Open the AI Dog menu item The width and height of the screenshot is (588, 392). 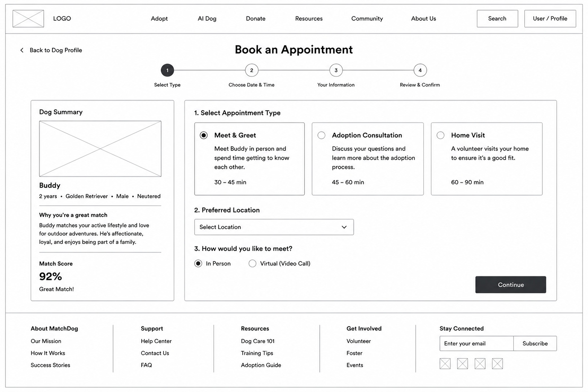(207, 18)
